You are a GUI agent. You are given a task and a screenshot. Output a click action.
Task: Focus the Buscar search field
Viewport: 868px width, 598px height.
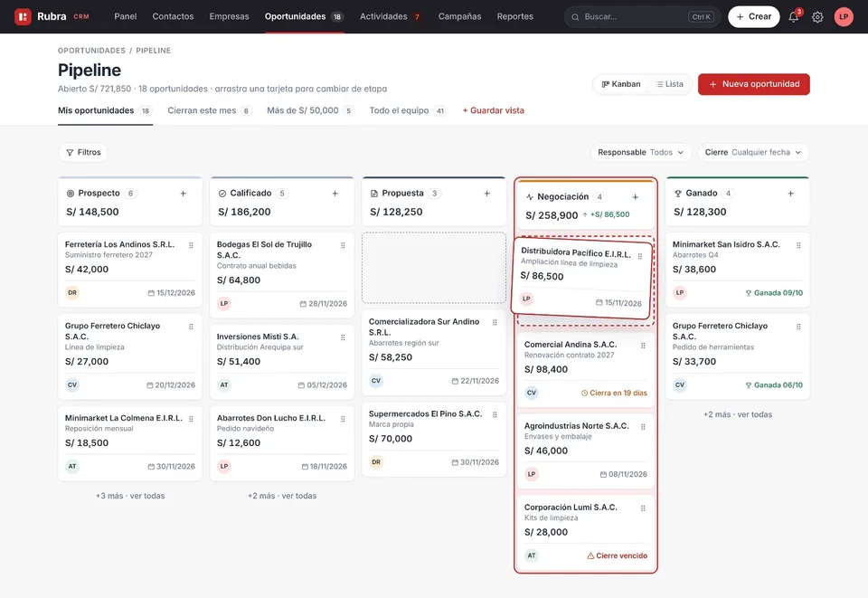click(x=642, y=16)
